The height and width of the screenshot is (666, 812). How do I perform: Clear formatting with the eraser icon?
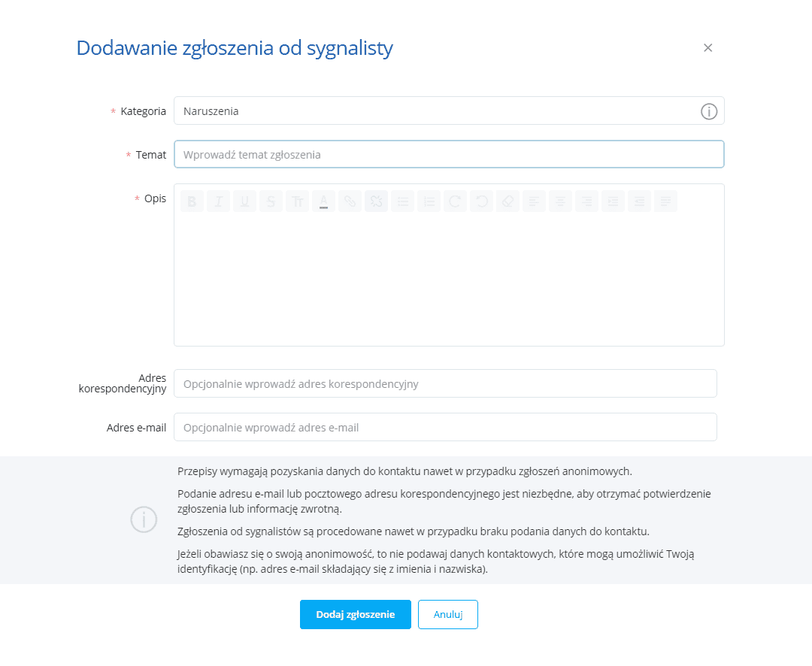tap(507, 201)
